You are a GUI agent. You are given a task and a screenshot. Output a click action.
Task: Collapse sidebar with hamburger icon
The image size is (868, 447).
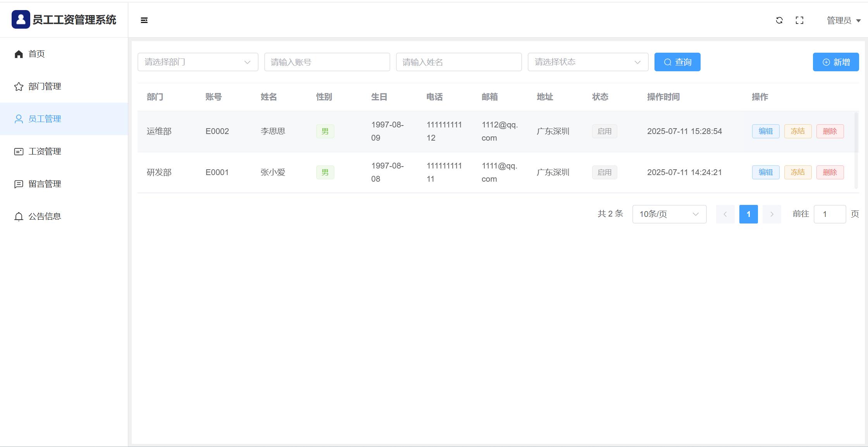point(144,20)
